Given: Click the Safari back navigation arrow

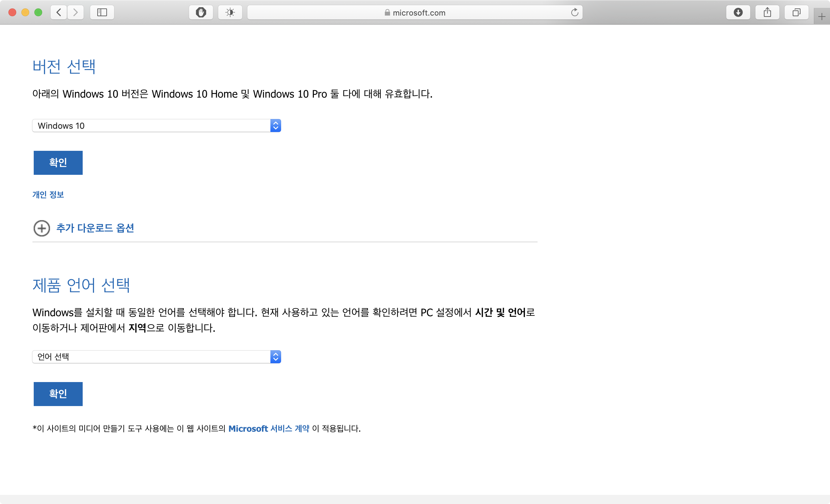Looking at the screenshot, I should coord(59,12).
